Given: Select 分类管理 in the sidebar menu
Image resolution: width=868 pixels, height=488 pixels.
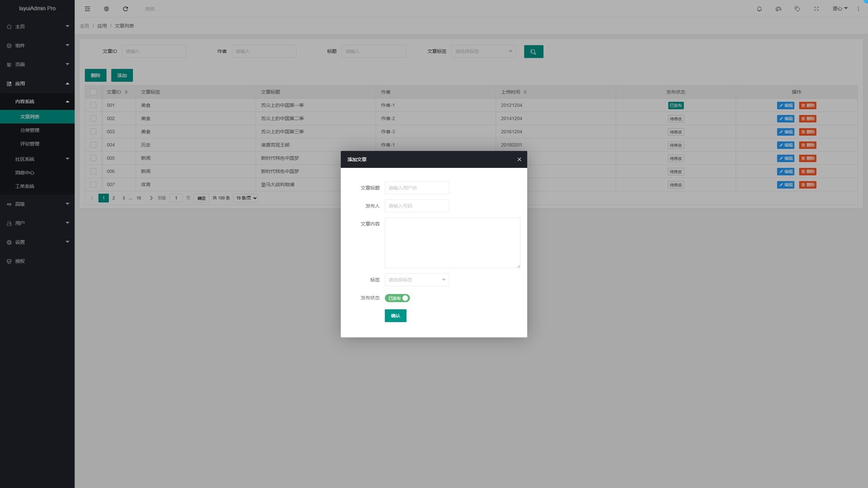Looking at the screenshot, I should 30,130.
